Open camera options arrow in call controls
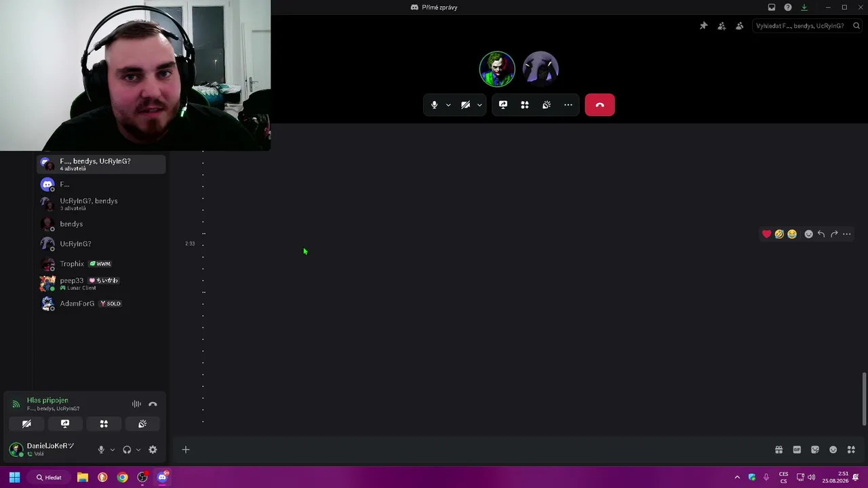This screenshot has height=488, width=868. [x=479, y=105]
